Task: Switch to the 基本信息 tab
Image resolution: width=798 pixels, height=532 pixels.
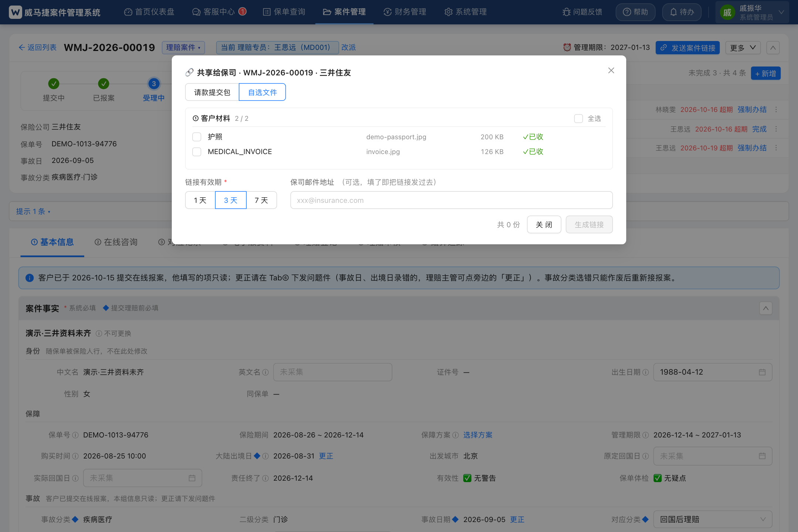Action: tap(52, 242)
